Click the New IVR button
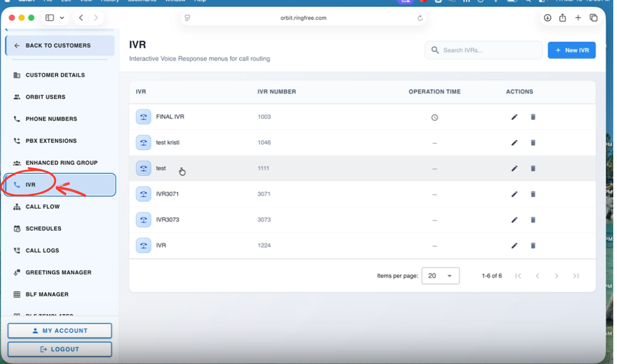Image resolution: width=617 pixels, height=364 pixels. point(571,50)
